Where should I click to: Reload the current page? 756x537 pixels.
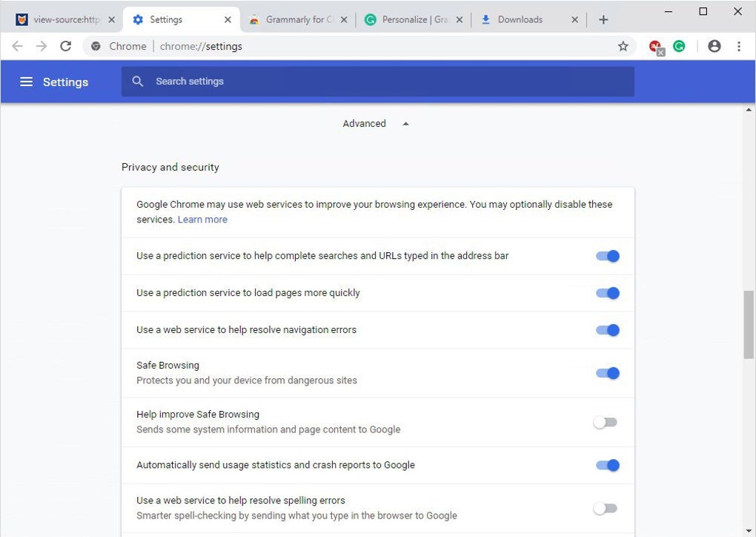coord(65,46)
